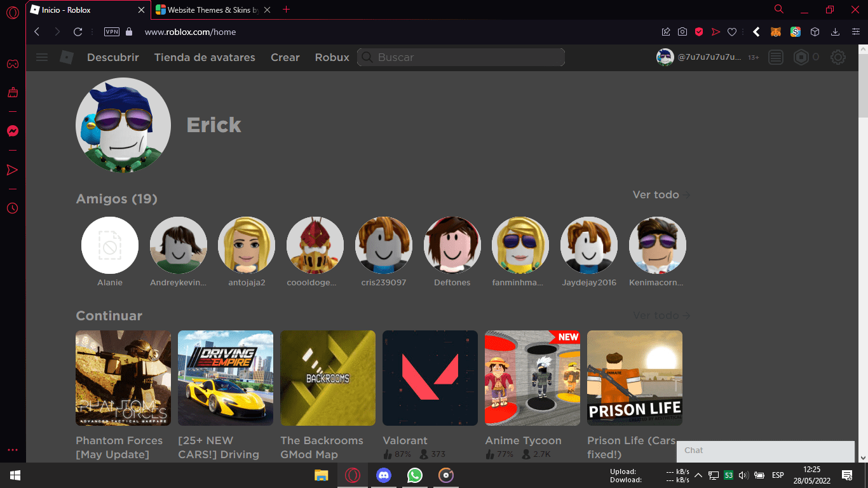Open Tienda de avatares in the navigation
Screen dimensions: 868x488
point(205,57)
